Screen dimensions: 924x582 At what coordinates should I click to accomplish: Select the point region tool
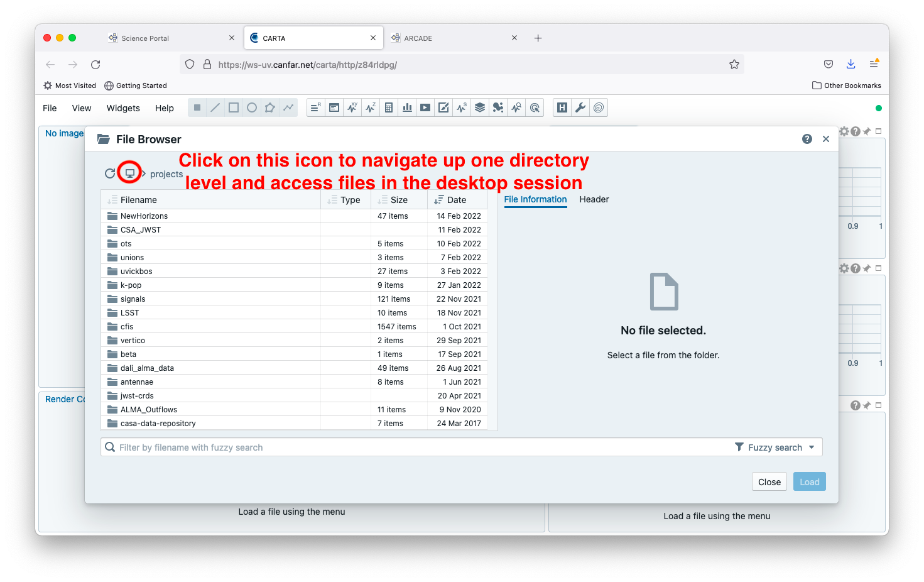pyautogui.click(x=197, y=107)
